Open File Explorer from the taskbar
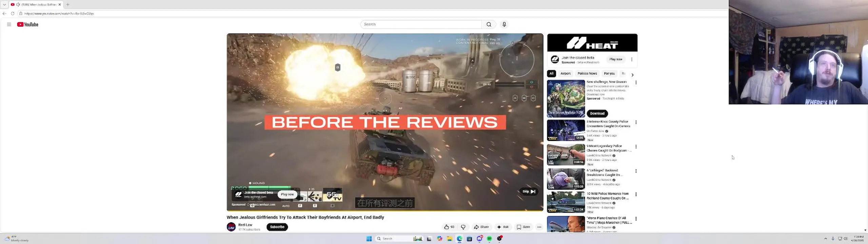 click(449, 239)
